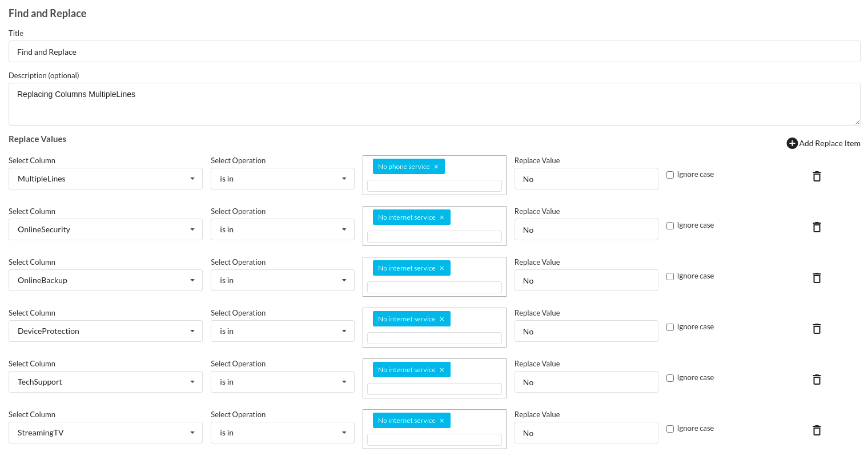Screen dimensions: 868x460
Task: Open the operation dropdown in the TechSupport row
Action: (x=283, y=382)
